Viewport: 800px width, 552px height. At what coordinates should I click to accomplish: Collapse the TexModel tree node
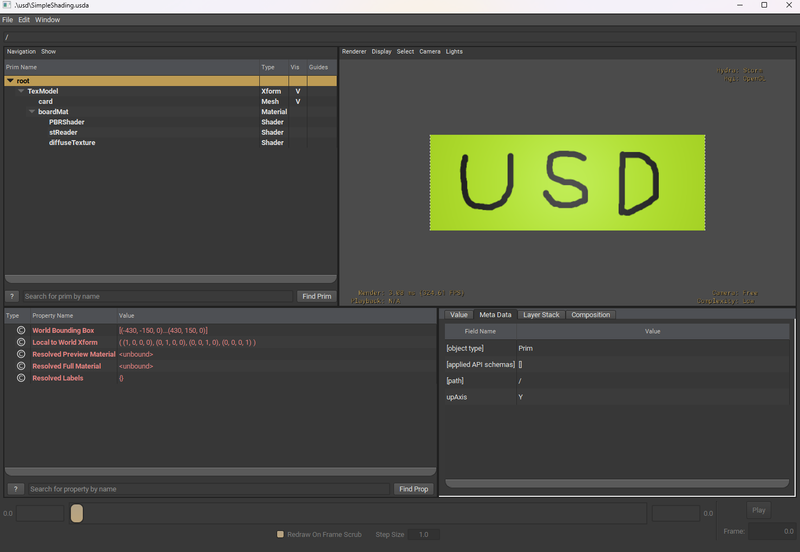(x=21, y=91)
